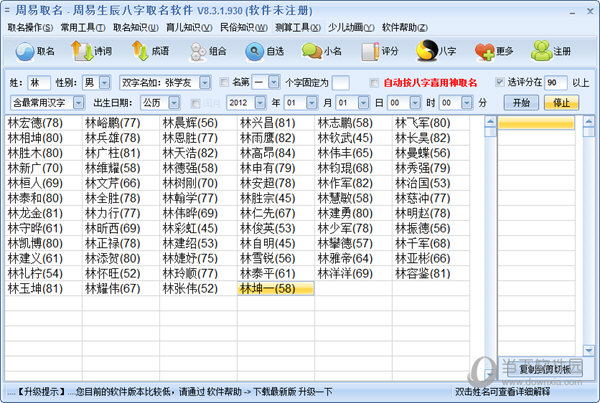Open the 评分 scoring tool
The height and width of the screenshot is (403, 600).
pos(378,50)
